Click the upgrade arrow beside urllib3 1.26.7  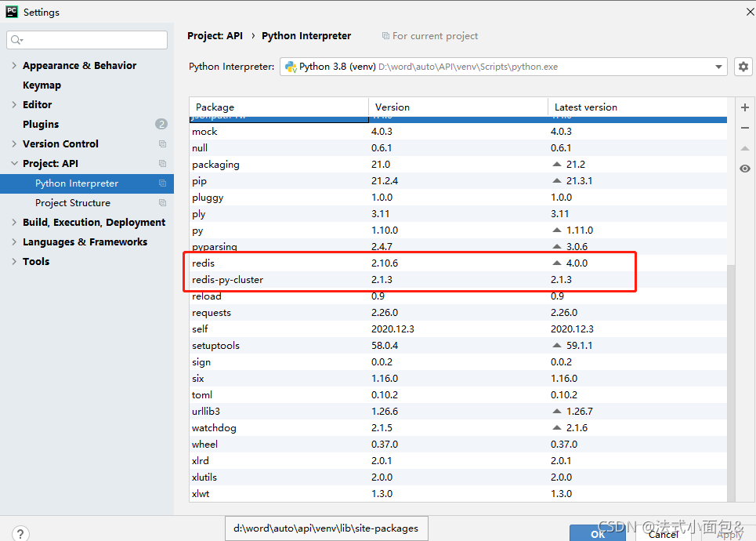pos(557,411)
